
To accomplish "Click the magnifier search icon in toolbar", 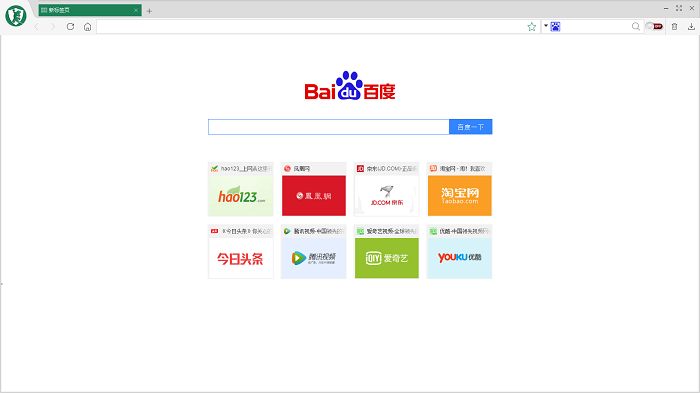I will tap(636, 27).
